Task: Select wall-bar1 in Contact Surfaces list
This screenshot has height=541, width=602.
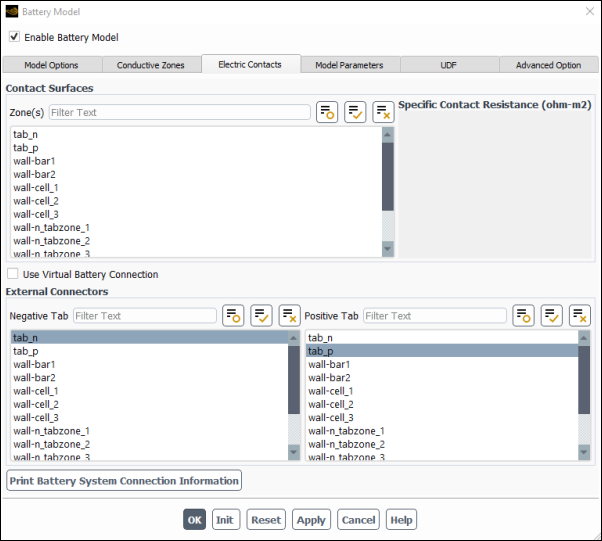Action: [x=34, y=161]
